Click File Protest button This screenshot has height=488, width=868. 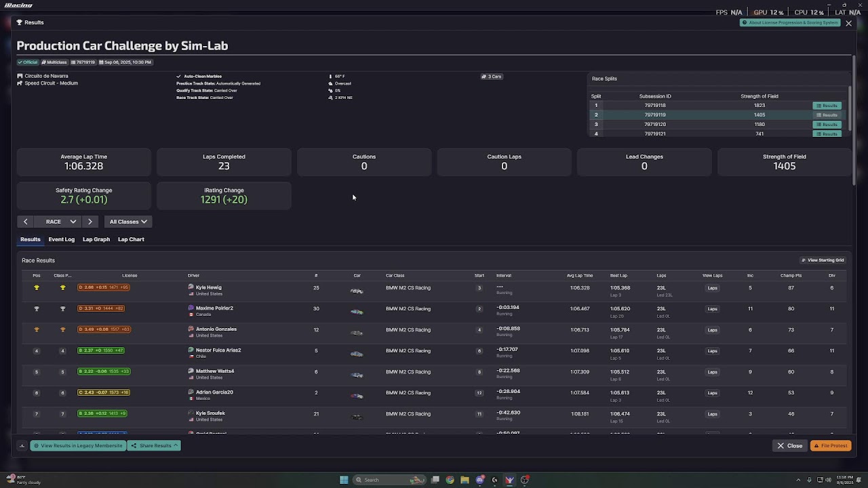(x=831, y=446)
